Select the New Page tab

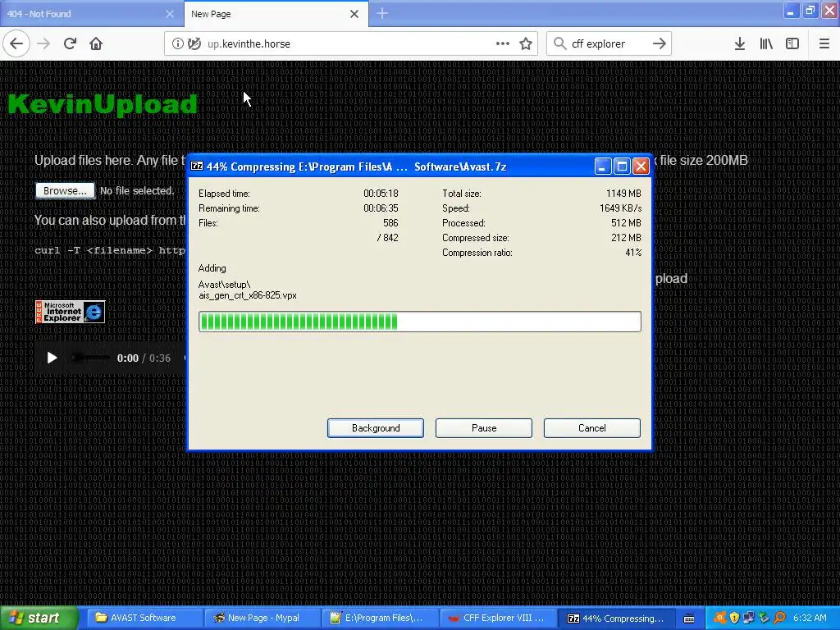[x=276, y=14]
